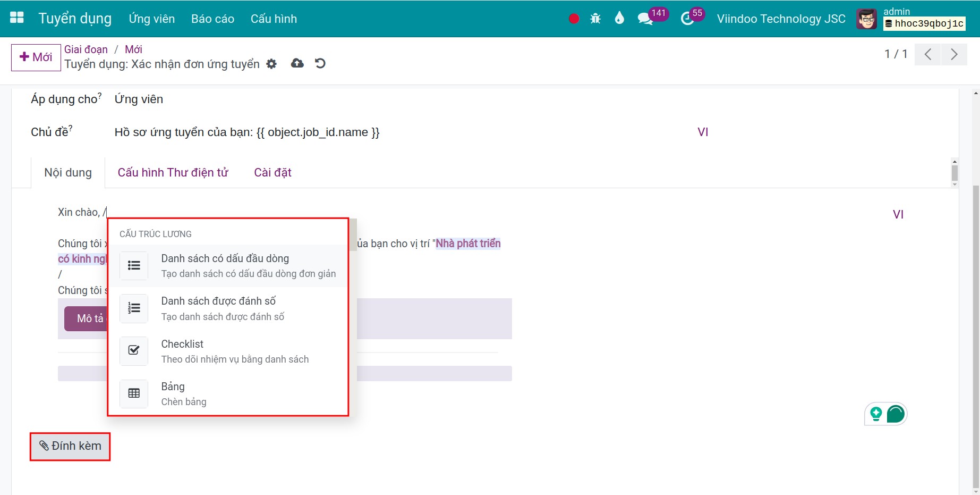Attach a file with Đính kèm
The height and width of the screenshot is (495, 980).
coord(70,446)
